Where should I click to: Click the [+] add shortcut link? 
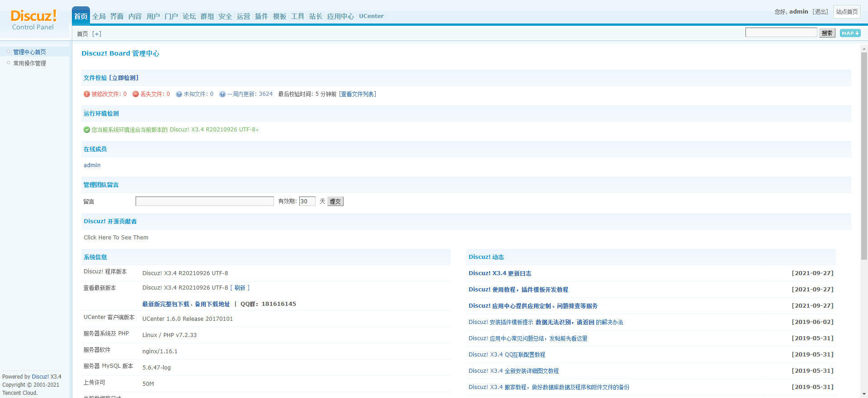coord(97,34)
